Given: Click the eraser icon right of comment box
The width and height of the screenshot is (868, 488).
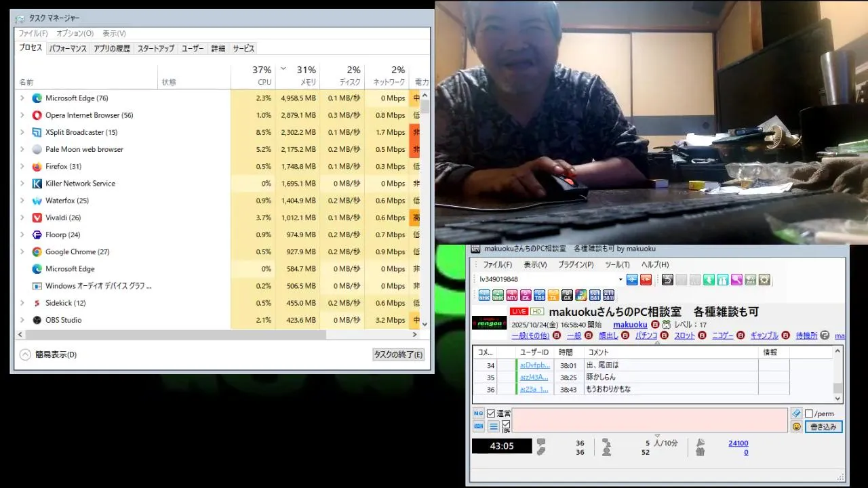Looking at the screenshot, I should pyautogui.click(x=796, y=413).
